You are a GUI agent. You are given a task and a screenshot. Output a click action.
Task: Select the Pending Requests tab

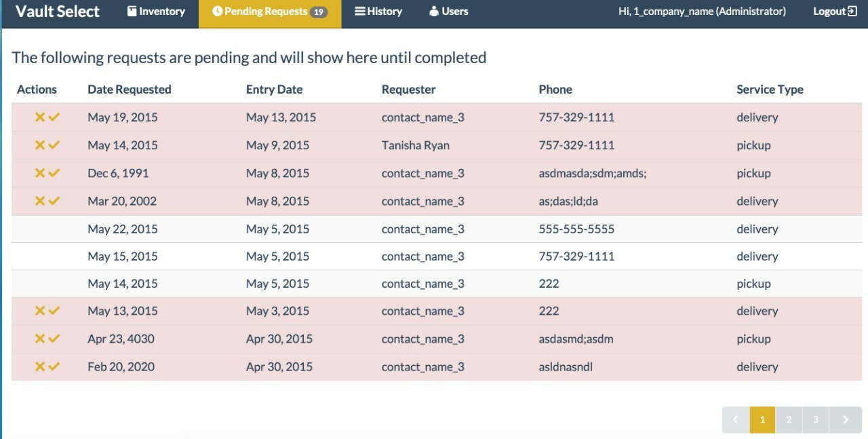click(x=270, y=12)
